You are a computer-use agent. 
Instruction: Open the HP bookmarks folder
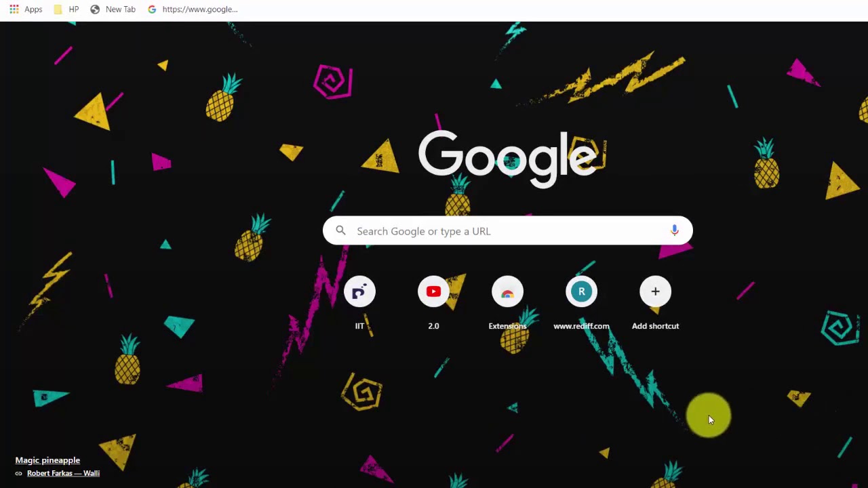[x=66, y=9]
